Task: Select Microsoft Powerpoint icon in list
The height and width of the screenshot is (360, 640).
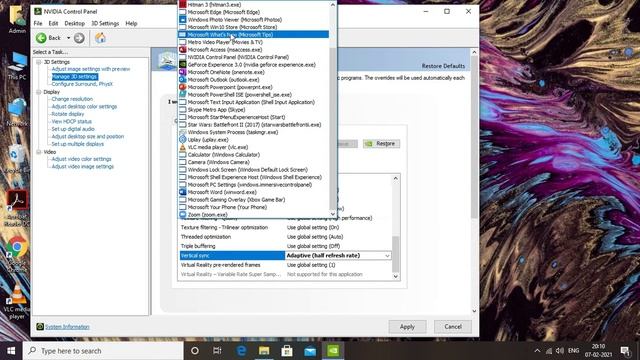Action: point(182,87)
